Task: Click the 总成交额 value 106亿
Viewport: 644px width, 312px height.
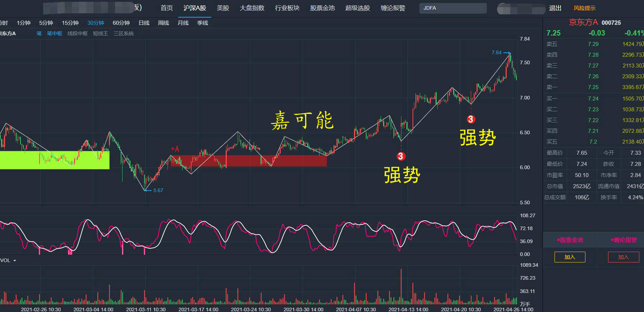Action: 582,197
